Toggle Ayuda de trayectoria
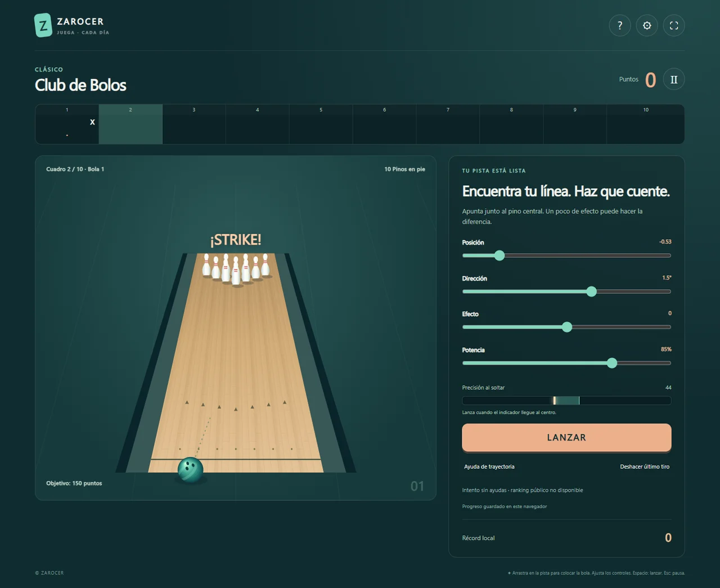The width and height of the screenshot is (720, 588). [x=489, y=466]
